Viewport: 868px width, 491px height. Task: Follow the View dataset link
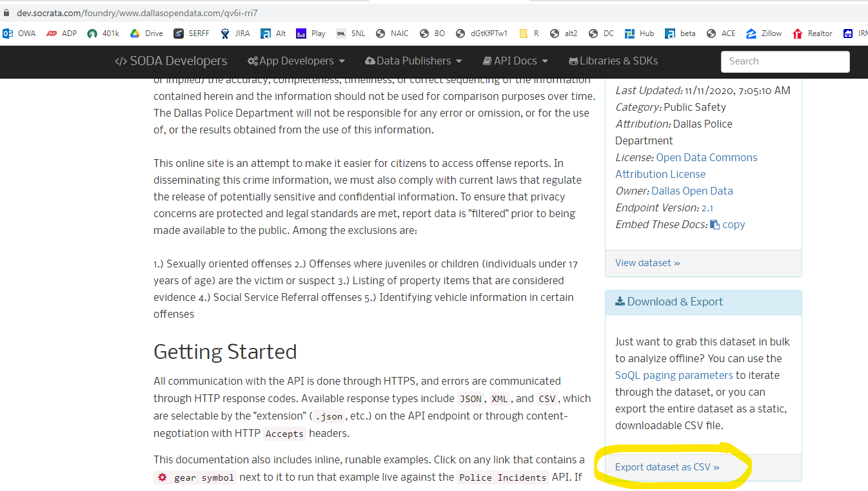pyautogui.click(x=647, y=262)
